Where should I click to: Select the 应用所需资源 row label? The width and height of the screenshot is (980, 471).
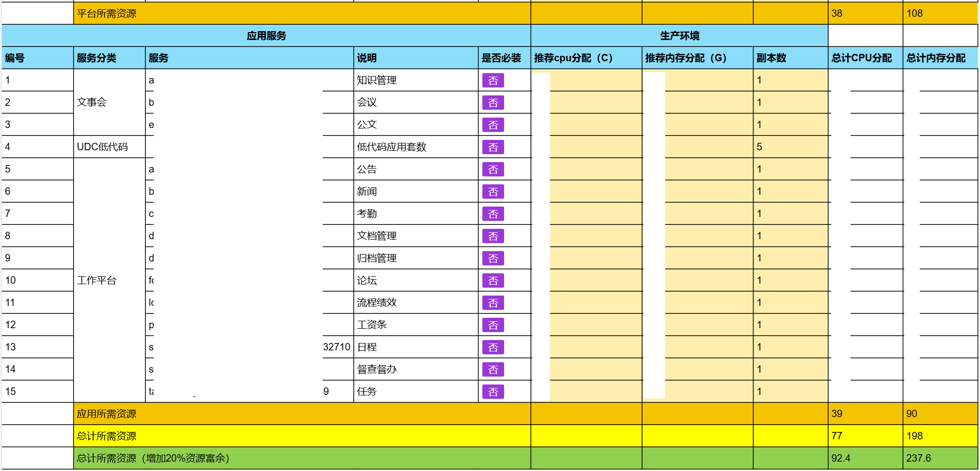point(107,414)
